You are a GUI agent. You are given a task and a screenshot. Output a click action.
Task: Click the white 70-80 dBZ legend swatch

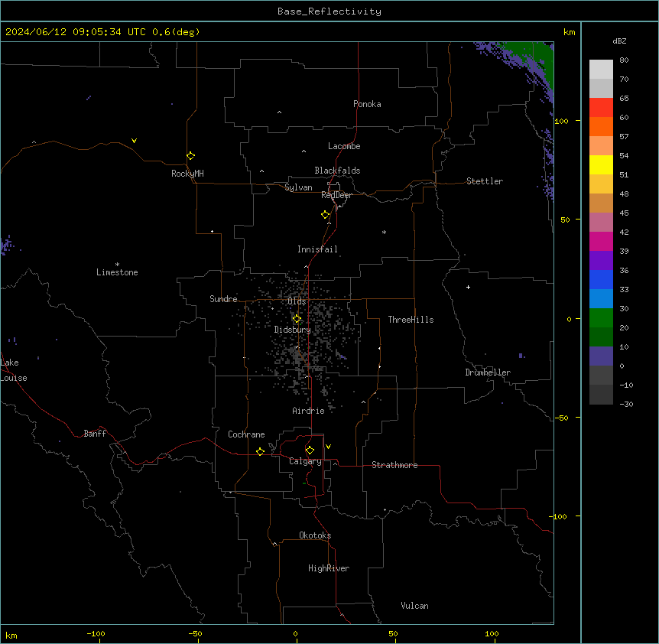pos(601,70)
